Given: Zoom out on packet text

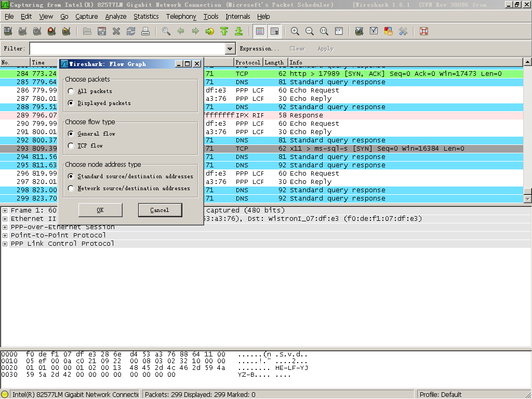Looking at the screenshot, I should pos(310,31).
